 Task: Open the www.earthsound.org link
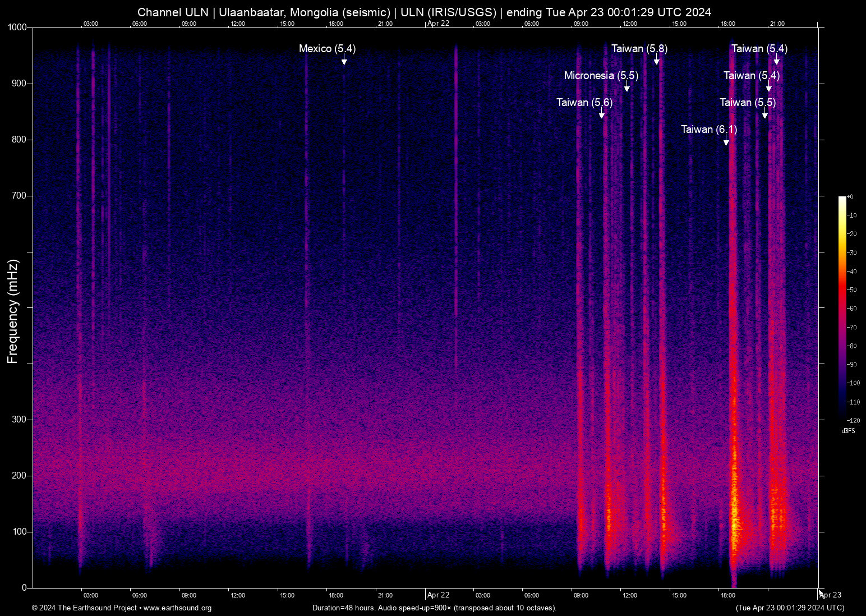point(177,608)
